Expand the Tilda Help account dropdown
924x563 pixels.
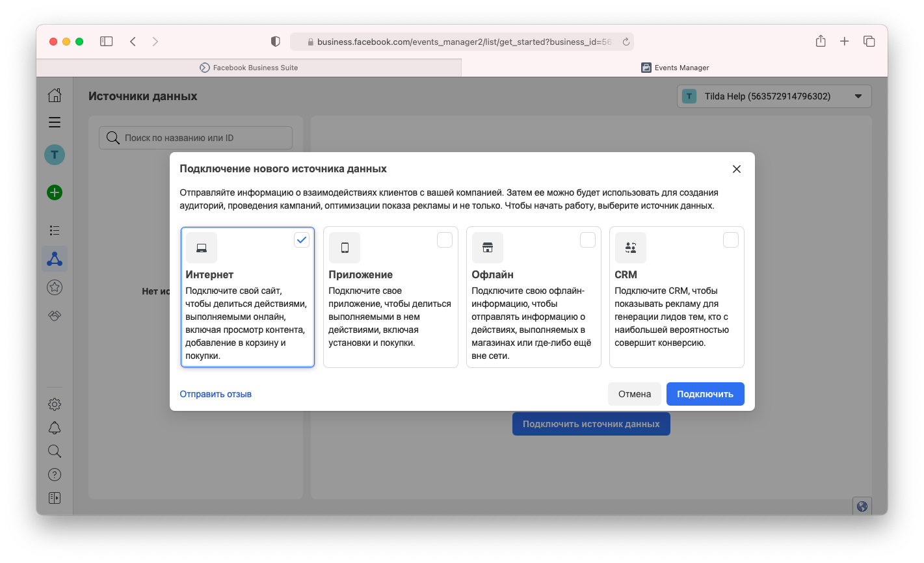pyautogui.click(x=774, y=96)
